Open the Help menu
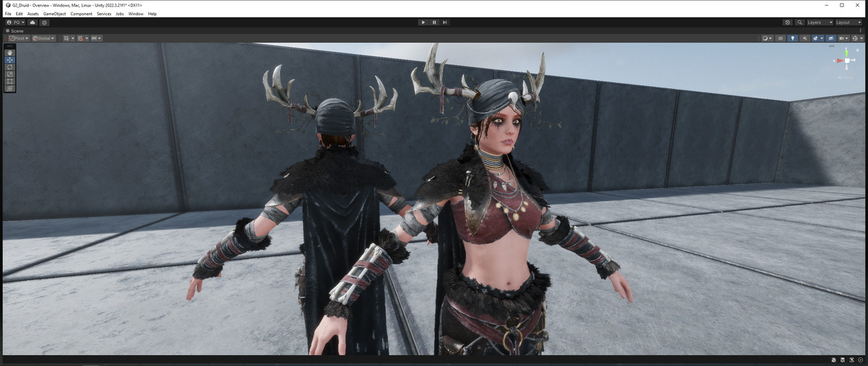 tap(152, 14)
